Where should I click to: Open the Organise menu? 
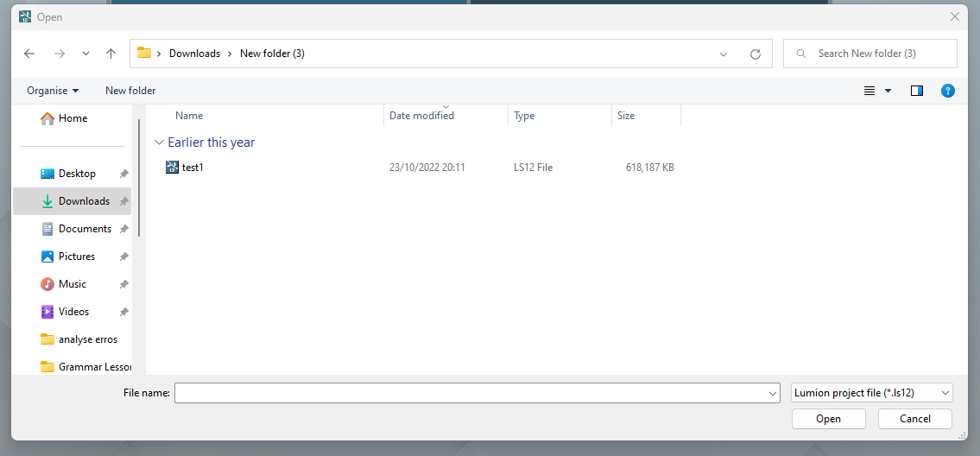click(53, 91)
